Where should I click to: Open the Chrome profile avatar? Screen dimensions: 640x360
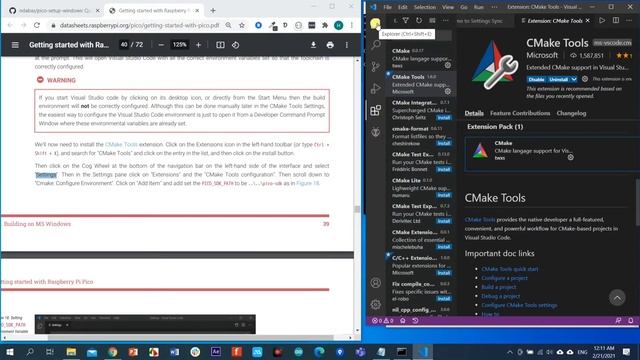point(338,25)
